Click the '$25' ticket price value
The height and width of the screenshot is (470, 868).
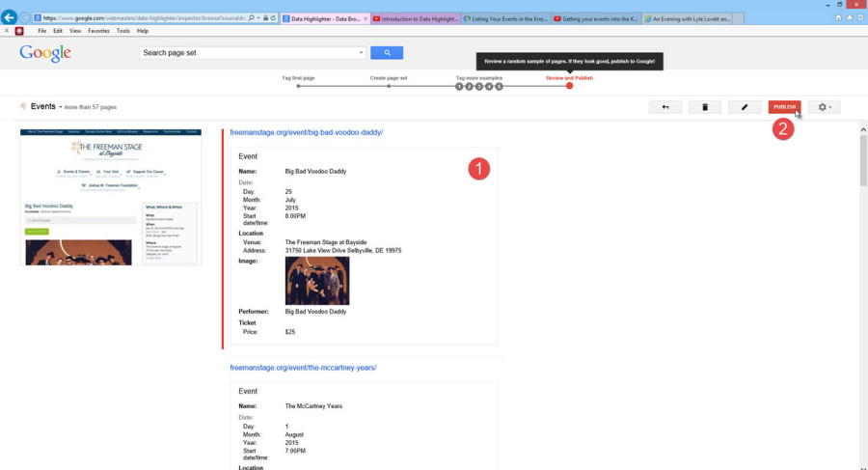click(x=290, y=332)
